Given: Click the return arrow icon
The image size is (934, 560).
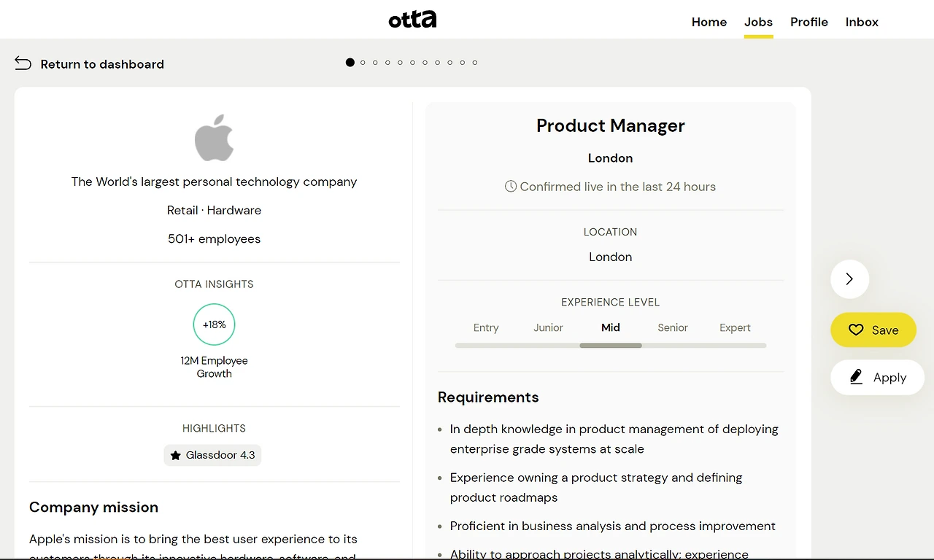Looking at the screenshot, I should [23, 63].
